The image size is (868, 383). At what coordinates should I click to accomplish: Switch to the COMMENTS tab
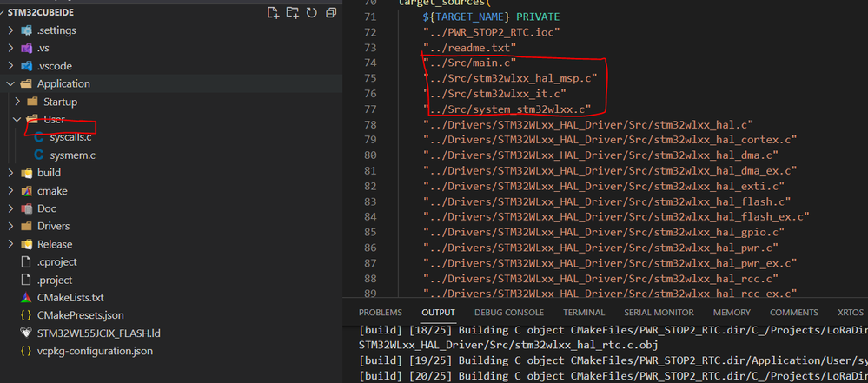coord(794,313)
